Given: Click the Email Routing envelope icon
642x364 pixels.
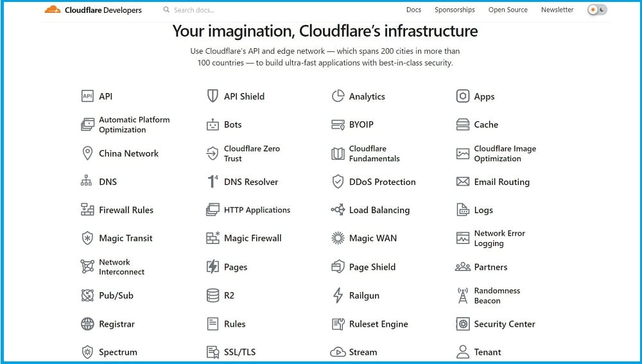Looking at the screenshot, I should point(463,182).
